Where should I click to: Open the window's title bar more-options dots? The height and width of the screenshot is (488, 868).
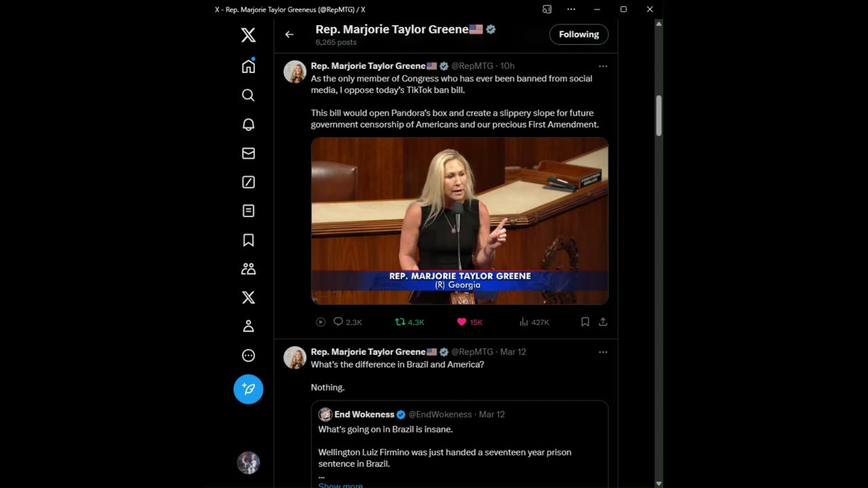point(571,9)
